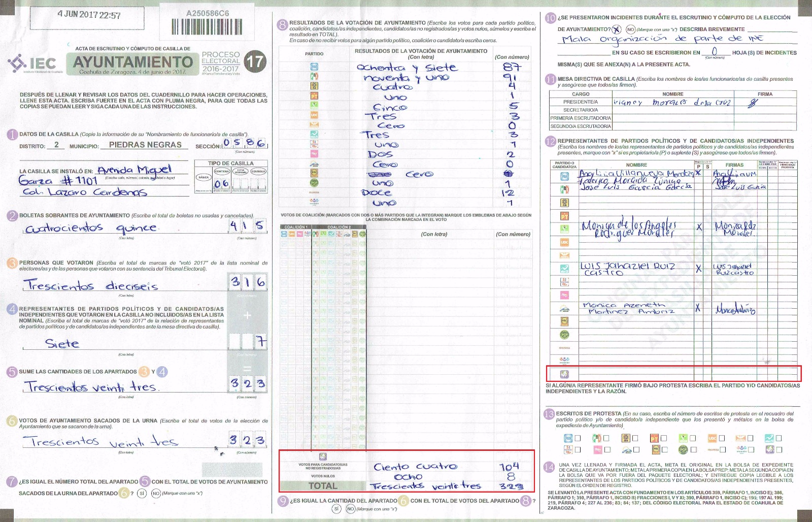Click the PAN logo in the results table
Screen dimensions: 812x522
(x=314, y=67)
